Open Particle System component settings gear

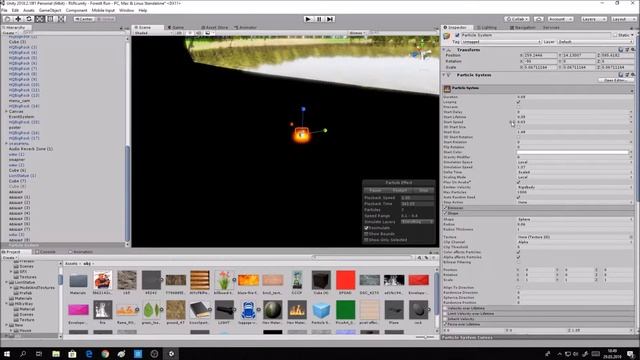click(633, 75)
